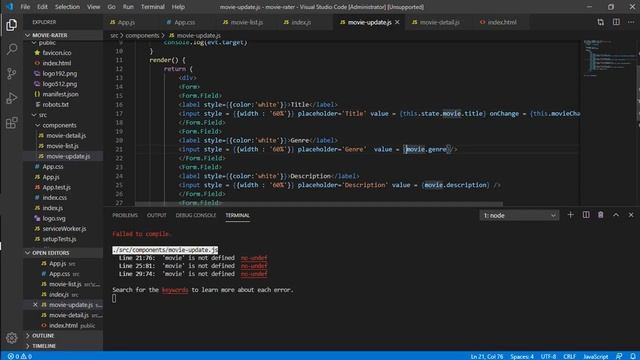
Task: Split the editor to the right
Action: (616, 22)
